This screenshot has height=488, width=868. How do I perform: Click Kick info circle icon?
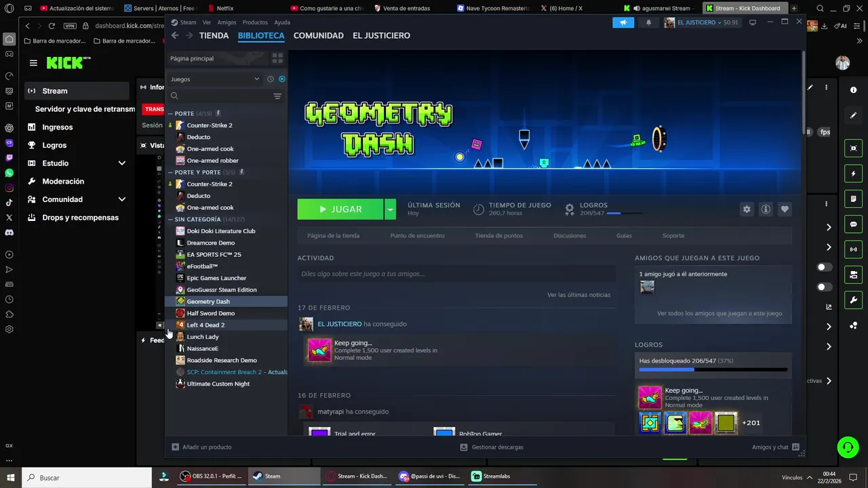(x=853, y=90)
